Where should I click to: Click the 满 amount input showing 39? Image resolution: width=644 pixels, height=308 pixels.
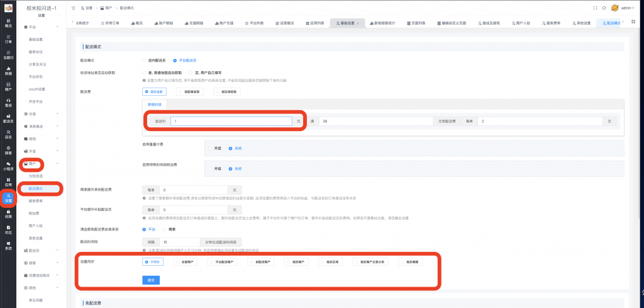[376, 122]
